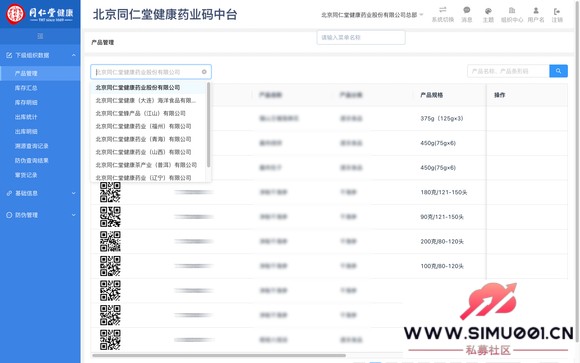Image resolution: width=580 pixels, height=363 pixels.
Task: Expand the 防伪管理 sidebar section
Action: pos(40,215)
